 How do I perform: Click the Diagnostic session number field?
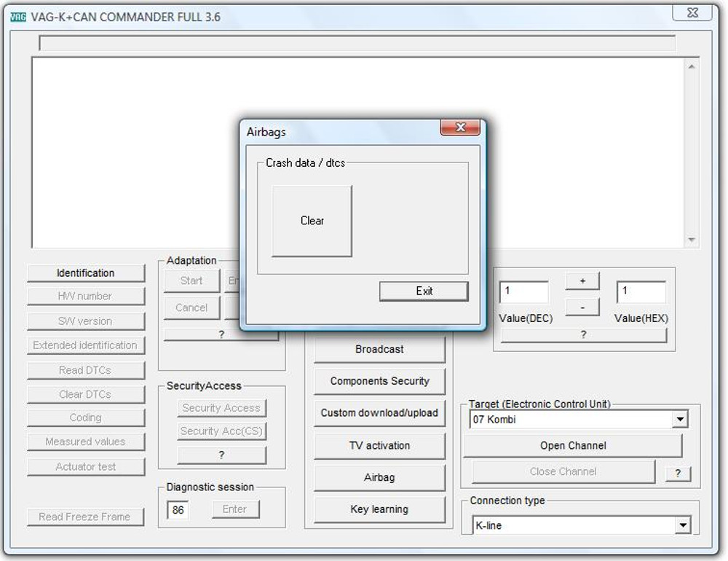[x=178, y=510]
